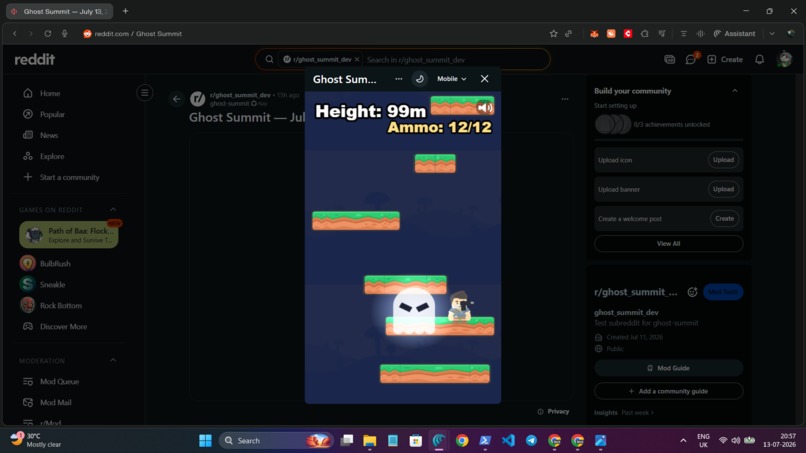The width and height of the screenshot is (806, 453).
Task: Open the three-dot menu in game header
Action: [398, 79]
